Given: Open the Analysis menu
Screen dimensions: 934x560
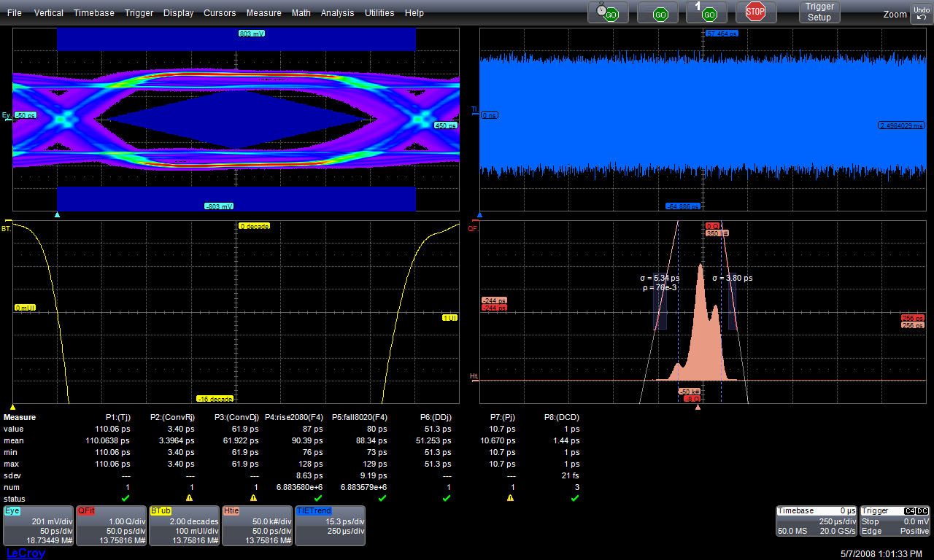Looking at the screenshot, I should pyautogui.click(x=337, y=13).
